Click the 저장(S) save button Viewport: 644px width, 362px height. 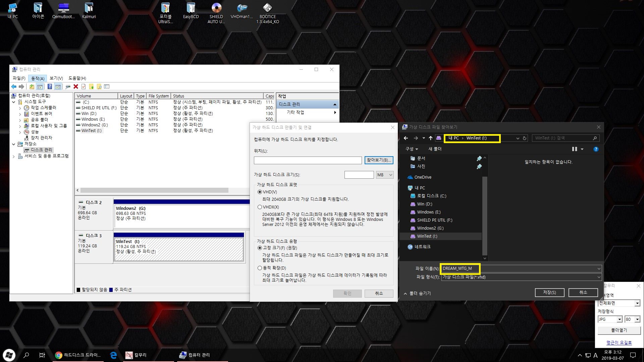pyautogui.click(x=549, y=293)
